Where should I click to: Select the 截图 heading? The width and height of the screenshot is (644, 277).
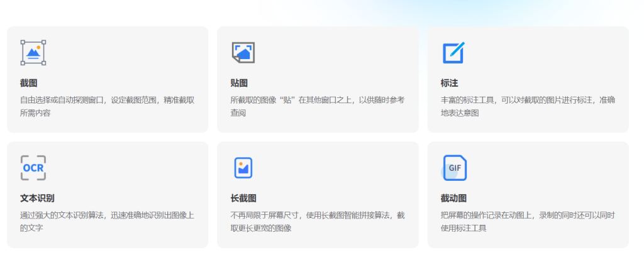pyautogui.click(x=29, y=83)
